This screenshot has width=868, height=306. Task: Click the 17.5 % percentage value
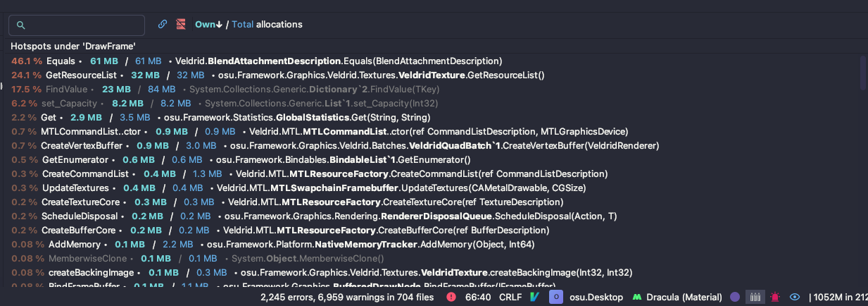pos(26,89)
